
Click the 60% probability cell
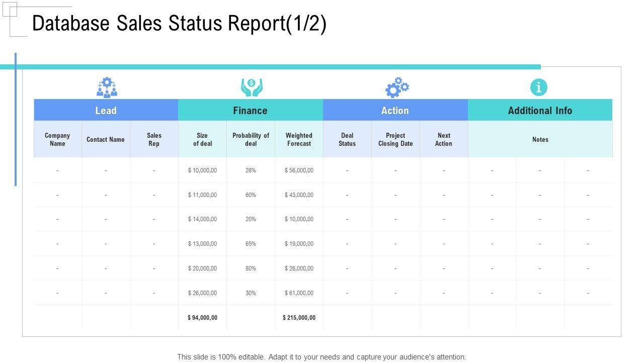click(x=251, y=195)
